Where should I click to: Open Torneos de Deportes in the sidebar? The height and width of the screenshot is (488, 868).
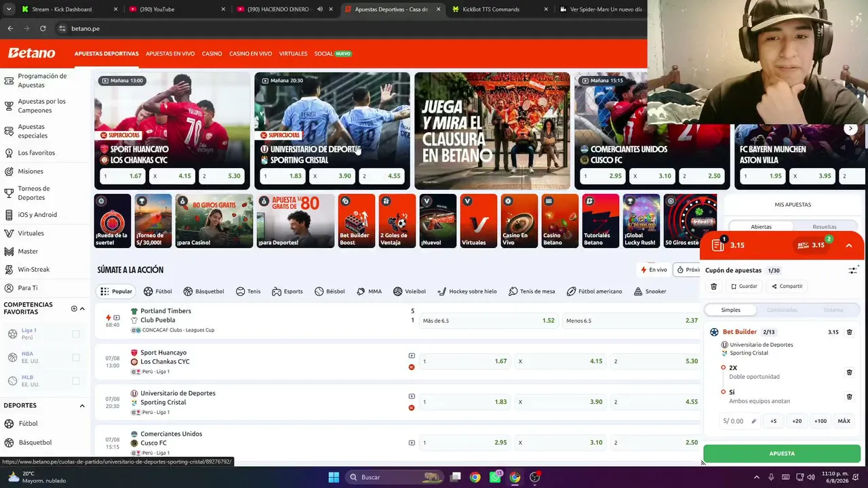(x=34, y=193)
